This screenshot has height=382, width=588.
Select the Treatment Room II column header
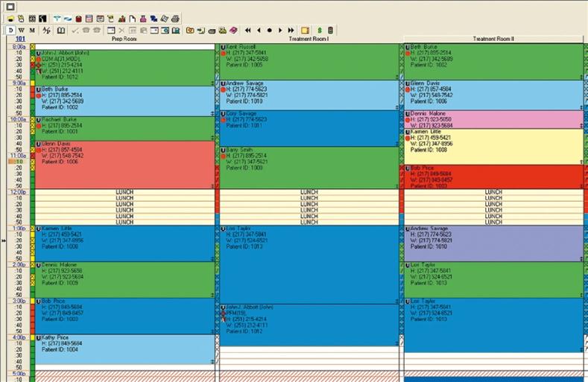coord(493,39)
